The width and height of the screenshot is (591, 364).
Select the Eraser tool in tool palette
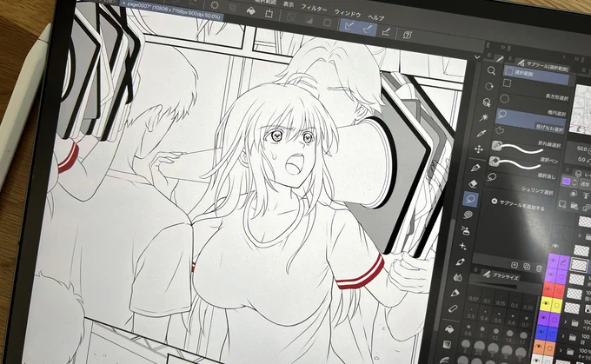point(473,183)
